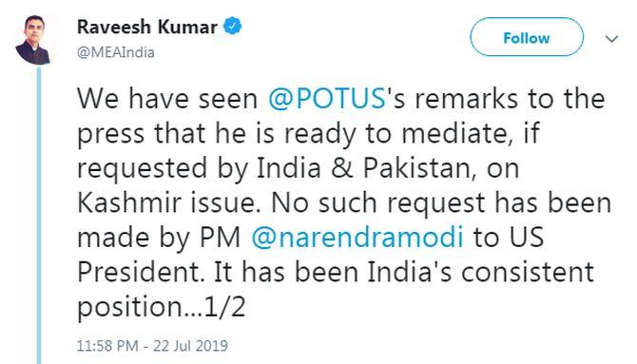Image resolution: width=637 pixels, height=364 pixels.
Task: Click the Follow button
Action: 527,37
